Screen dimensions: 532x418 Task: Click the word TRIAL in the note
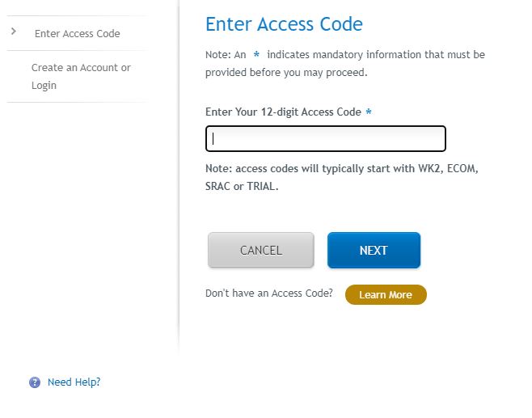click(x=260, y=186)
